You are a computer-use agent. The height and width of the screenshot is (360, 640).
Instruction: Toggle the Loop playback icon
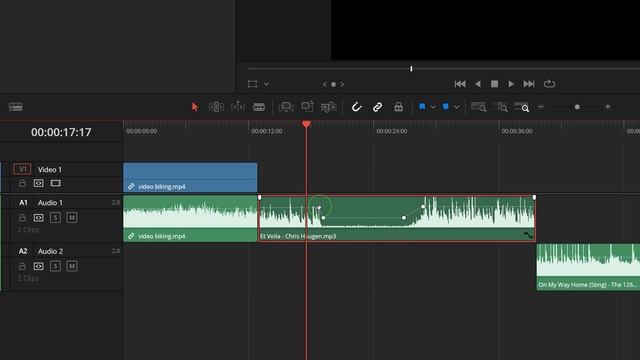pyautogui.click(x=549, y=84)
